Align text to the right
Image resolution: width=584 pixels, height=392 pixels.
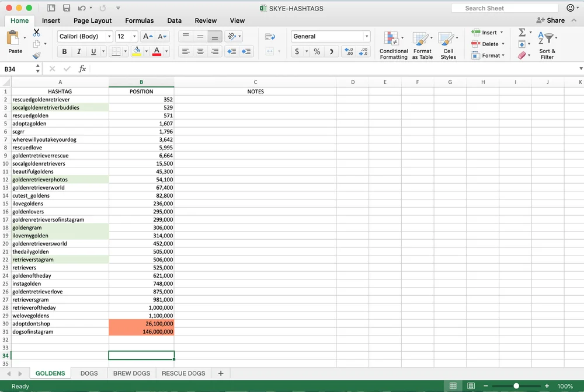click(x=214, y=51)
